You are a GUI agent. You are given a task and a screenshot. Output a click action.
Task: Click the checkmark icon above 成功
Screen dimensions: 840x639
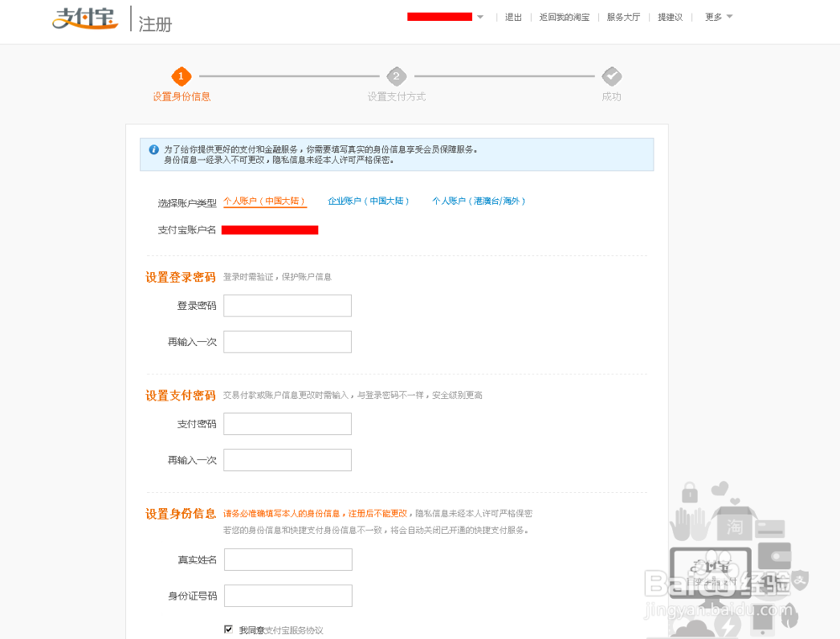pyautogui.click(x=612, y=76)
